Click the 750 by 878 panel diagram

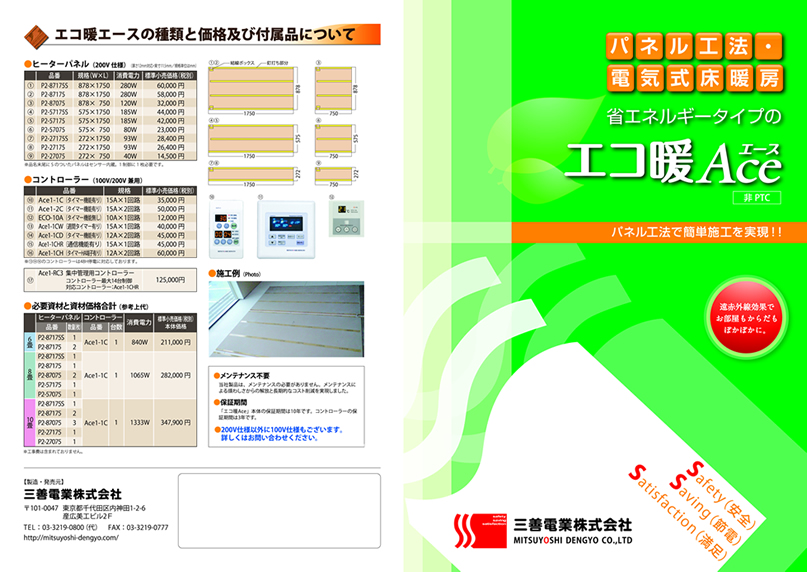(336, 89)
